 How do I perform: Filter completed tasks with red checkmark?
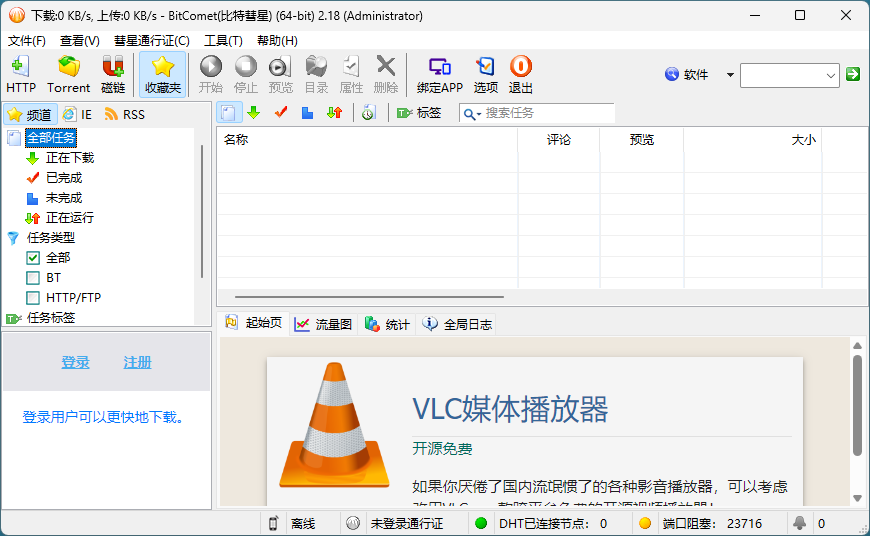(281, 113)
